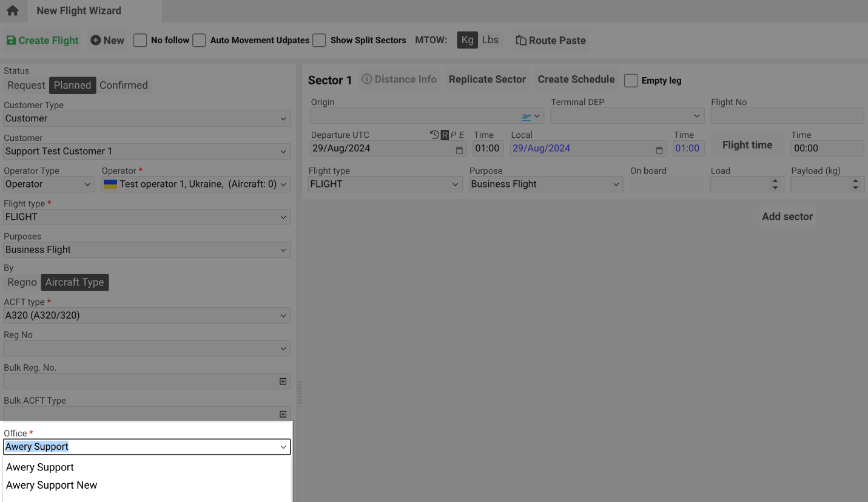Mark Sector 1 as Empty leg
This screenshot has height=502, width=868.
tap(630, 80)
